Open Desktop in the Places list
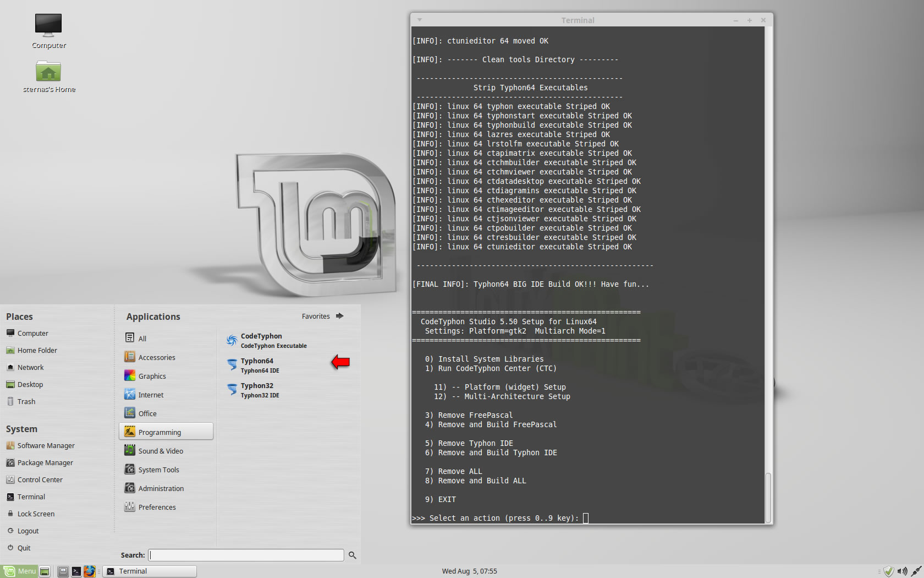The height and width of the screenshot is (578, 924). (x=24, y=384)
